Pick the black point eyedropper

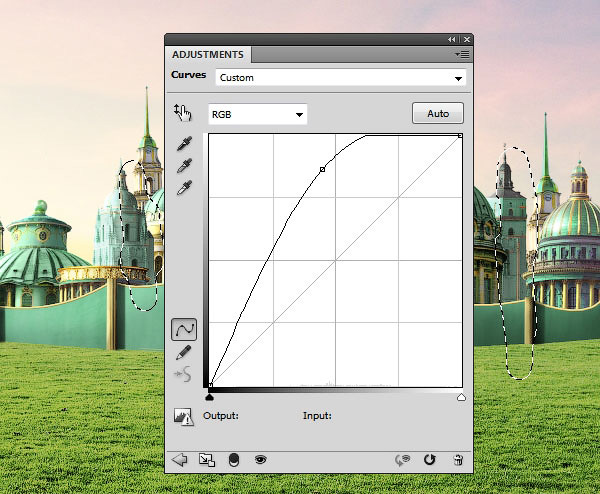click(184, 143)
